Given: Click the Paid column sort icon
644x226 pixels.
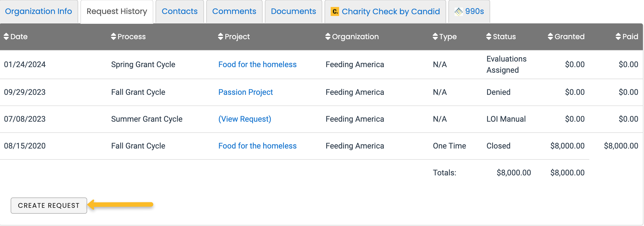Looking at the screenshot, I should 618,37.
